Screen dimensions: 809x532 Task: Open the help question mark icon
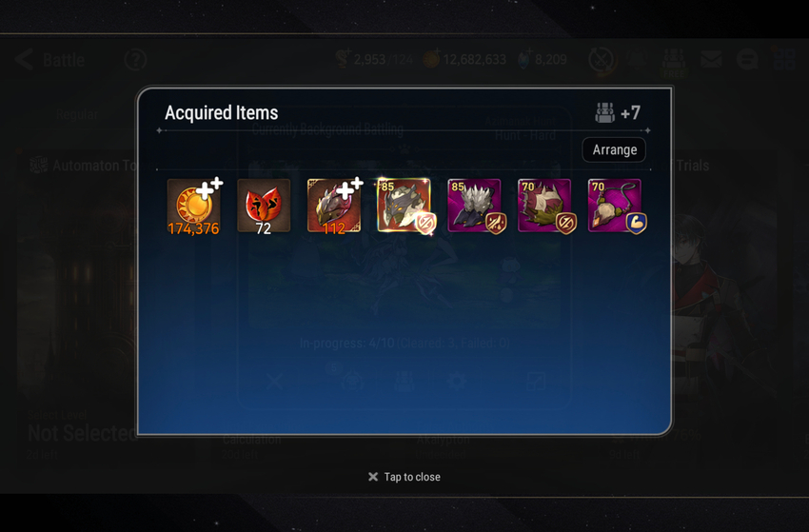point(136,60)
